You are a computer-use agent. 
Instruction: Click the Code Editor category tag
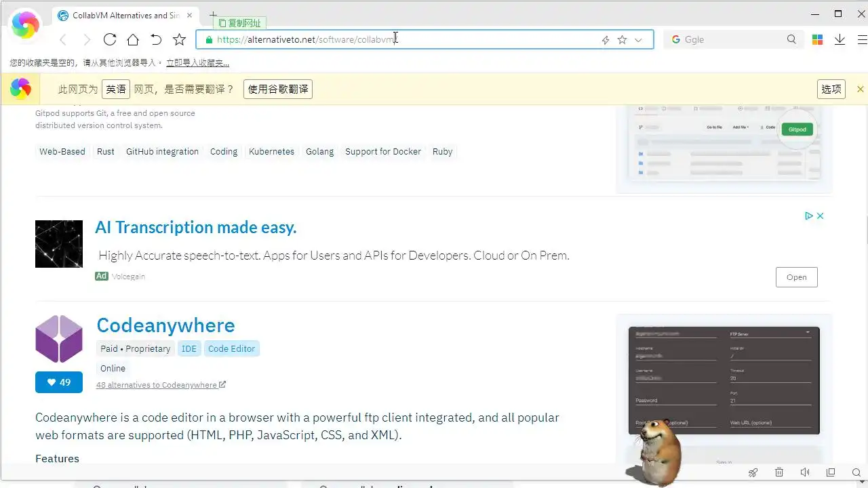click(x=231, y=348)
